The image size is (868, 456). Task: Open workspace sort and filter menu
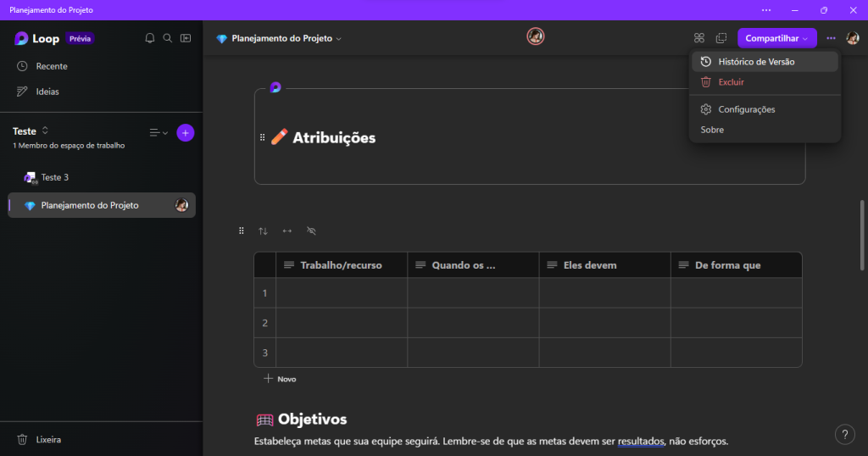click(x=158, y=132)
